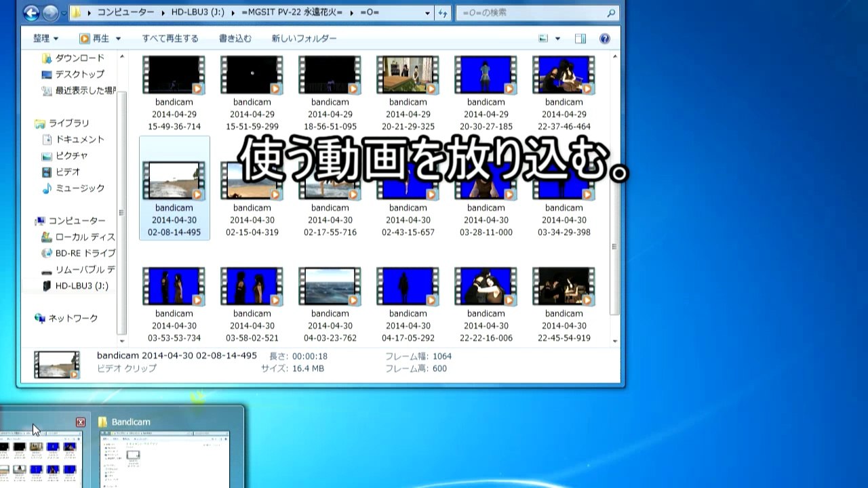Click the 書き込む button
868x488 pixels.
tap(235, 39)
